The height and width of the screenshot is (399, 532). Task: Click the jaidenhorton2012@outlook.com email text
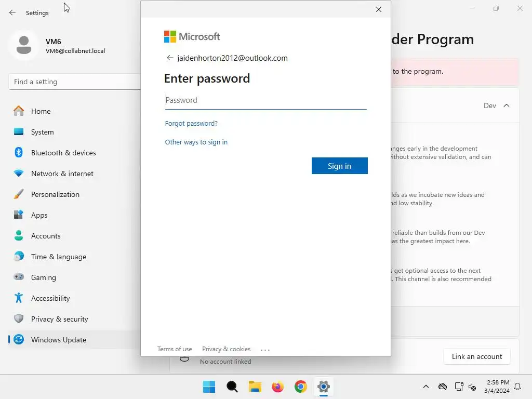pyautogui.click(x=232, y=58)
